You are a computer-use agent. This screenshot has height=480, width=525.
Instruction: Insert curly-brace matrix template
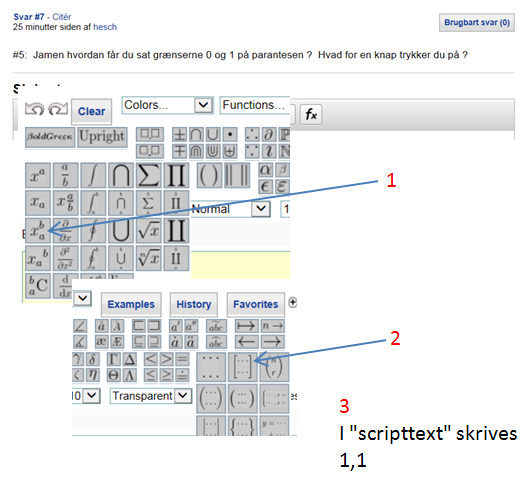click(x=242, y=426)
